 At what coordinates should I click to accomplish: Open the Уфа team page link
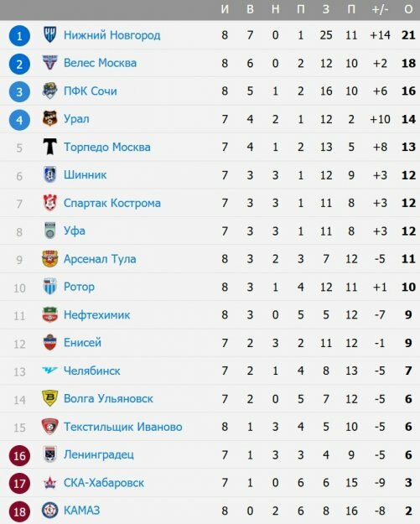tap(75, 231)
